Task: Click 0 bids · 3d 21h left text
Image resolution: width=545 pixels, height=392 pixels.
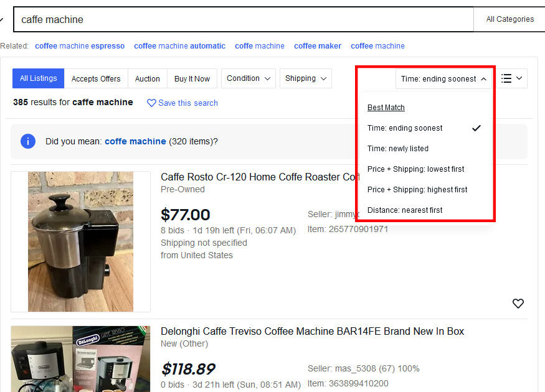Action: click(230, 385)
